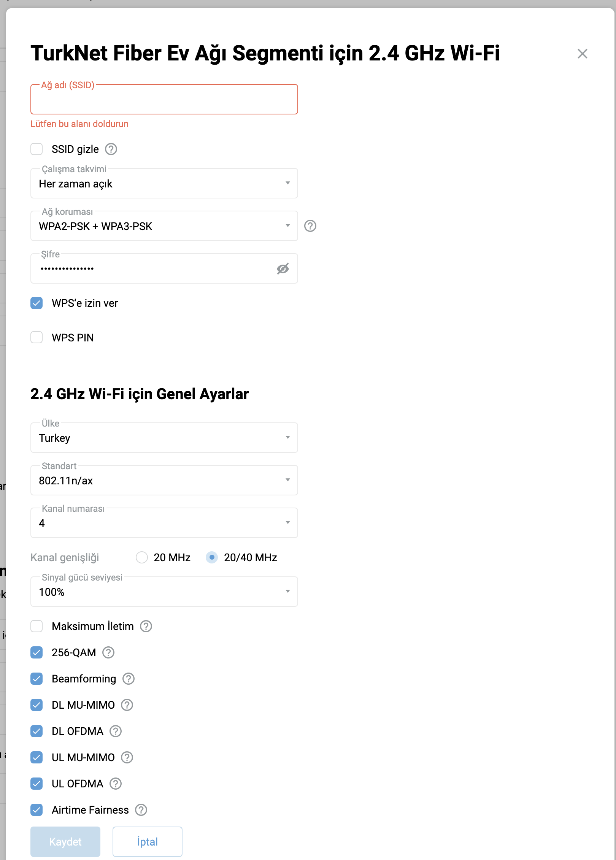Open help icon next to SSID gizle
The width and height of the screenshot is (616, 860).
[x=111, y=149]
